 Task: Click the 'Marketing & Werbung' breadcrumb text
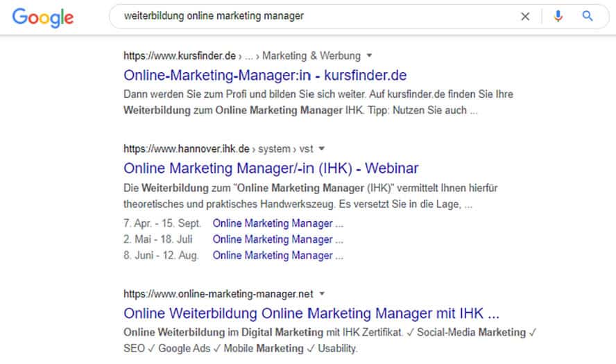(x=311, y=55)
